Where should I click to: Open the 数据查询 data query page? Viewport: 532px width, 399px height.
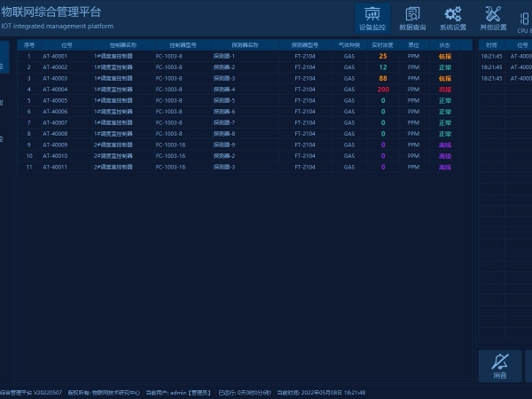tap(412, 18)
